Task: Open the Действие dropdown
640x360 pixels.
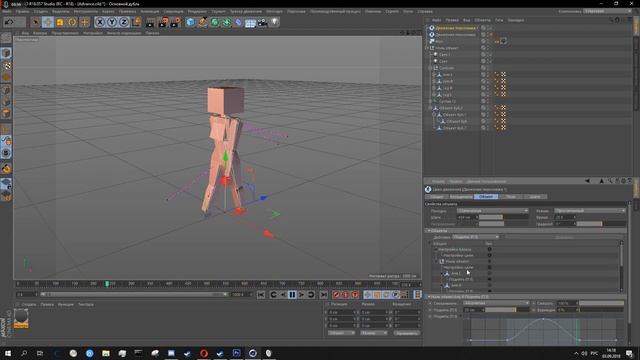Action: [x=476, y=237]
